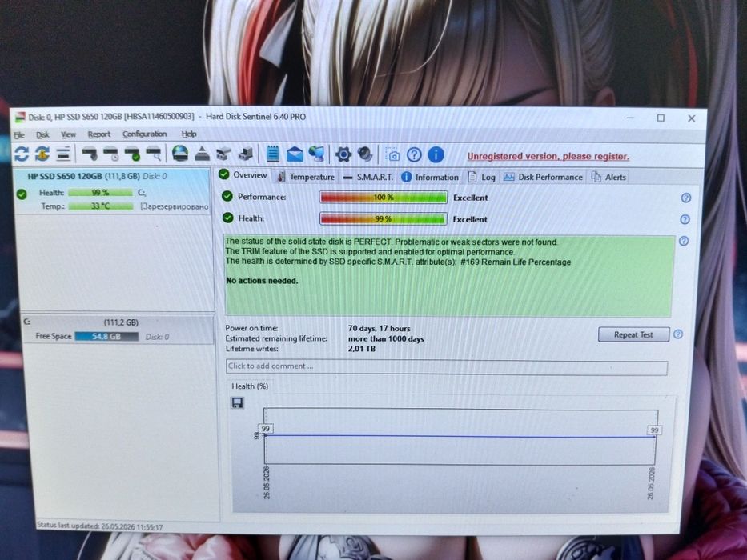This screenshot has height=560, width=747.
Task: Click the loudspeaker sound icon
Action: [x=365, y=154]
